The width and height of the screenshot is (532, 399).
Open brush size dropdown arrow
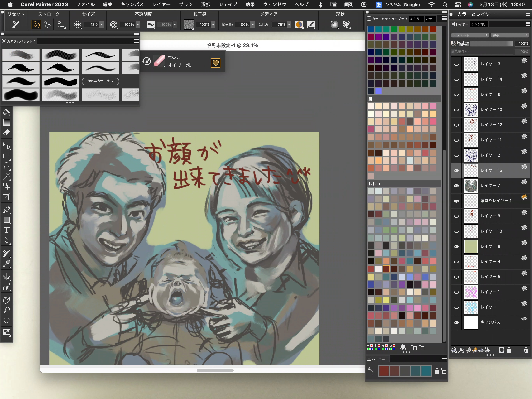tap(101, 25)
